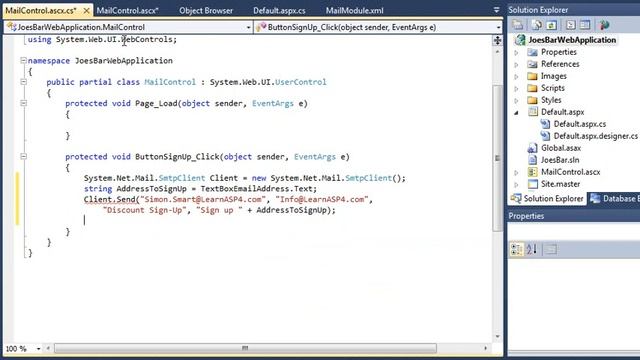Click the MailControl.ascx file icon in tree
640x360 pixels.
[532, 172]
